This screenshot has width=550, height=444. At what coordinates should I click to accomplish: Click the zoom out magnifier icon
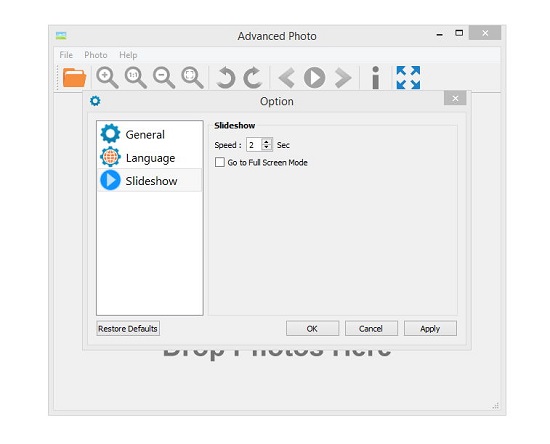click(164, 78)
